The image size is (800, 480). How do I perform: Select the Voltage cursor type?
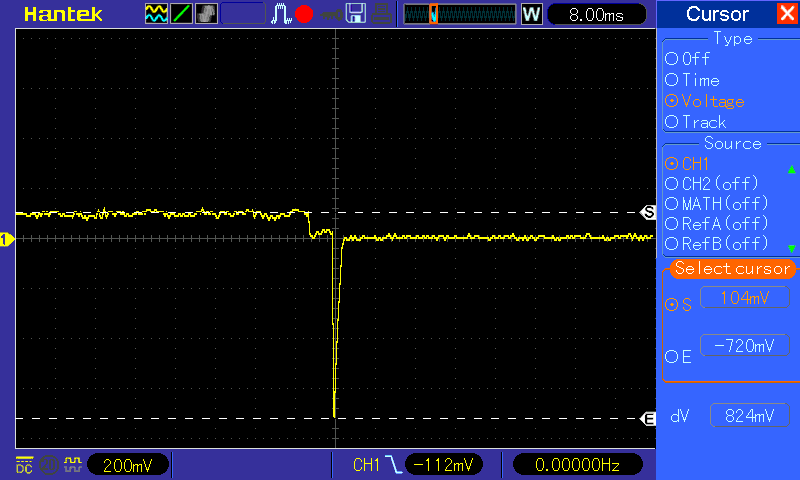[x=705, y=101]
